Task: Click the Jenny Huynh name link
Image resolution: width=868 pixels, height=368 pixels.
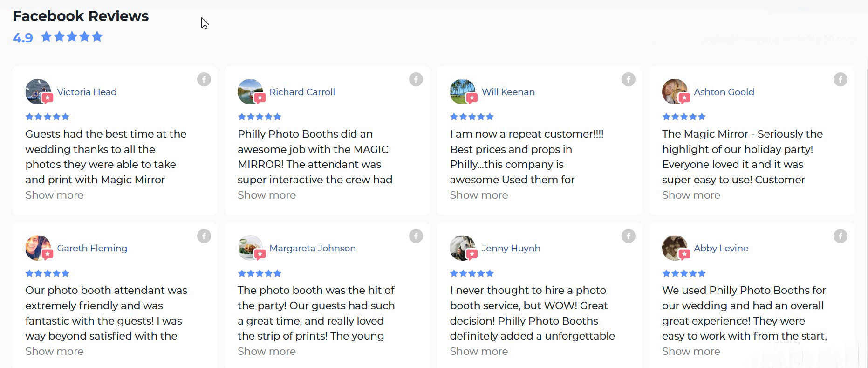Action: [x=511, y=248]
